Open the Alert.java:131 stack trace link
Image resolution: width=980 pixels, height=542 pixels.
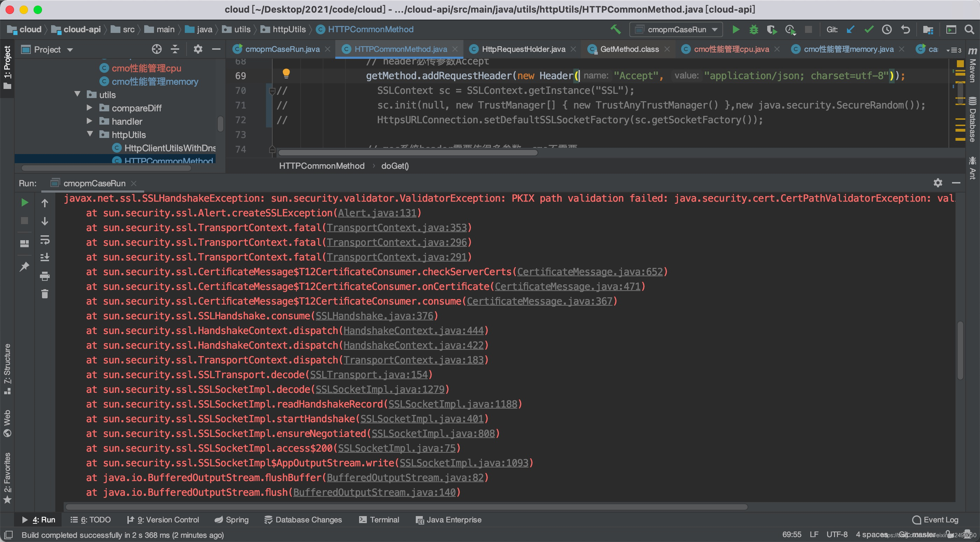[x=377, y=213]
